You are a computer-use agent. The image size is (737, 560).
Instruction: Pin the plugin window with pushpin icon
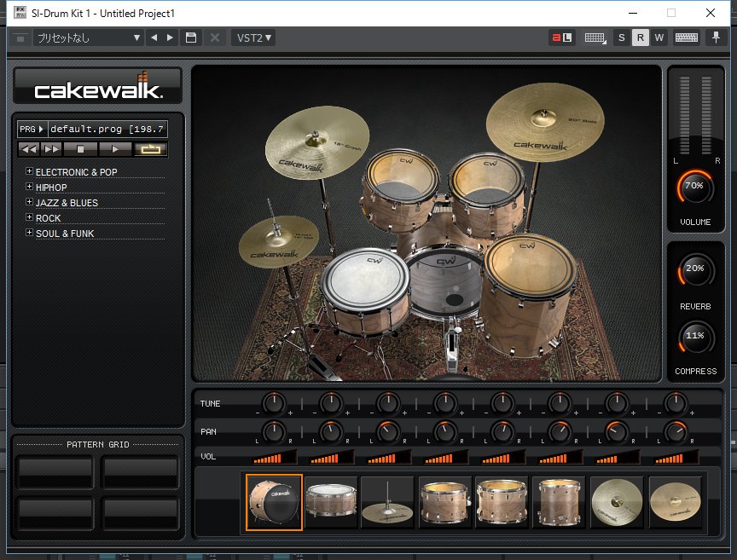(x=715, y=38)
